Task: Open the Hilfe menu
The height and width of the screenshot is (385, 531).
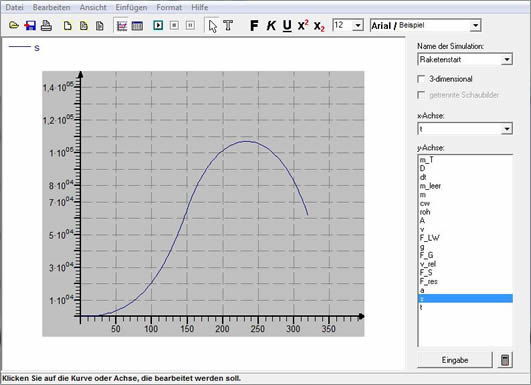Action: click(x=199, y=7)
